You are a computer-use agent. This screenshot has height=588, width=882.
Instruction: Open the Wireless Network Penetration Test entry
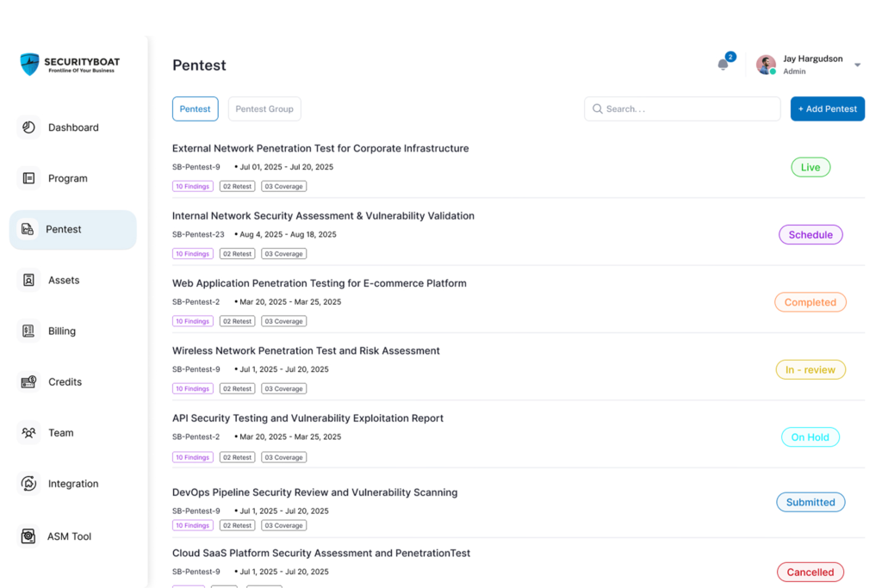pyautogui.click(x=306, y=350)
